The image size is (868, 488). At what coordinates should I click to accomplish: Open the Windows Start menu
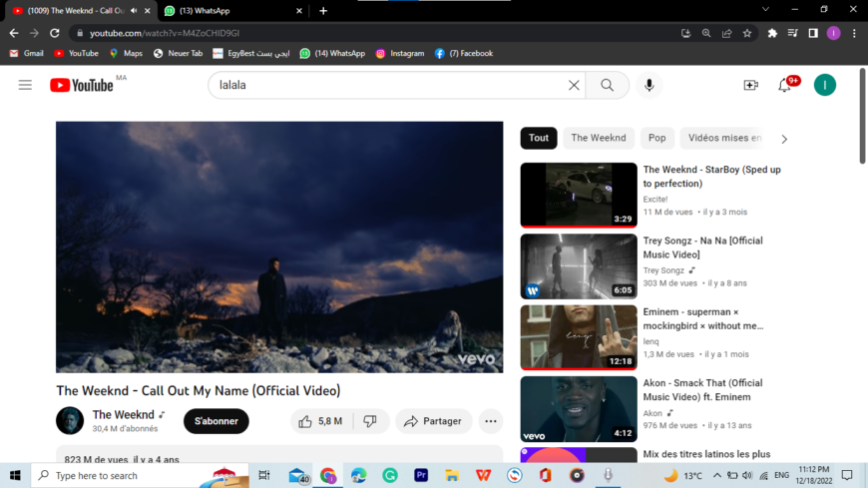pos(15,475)
